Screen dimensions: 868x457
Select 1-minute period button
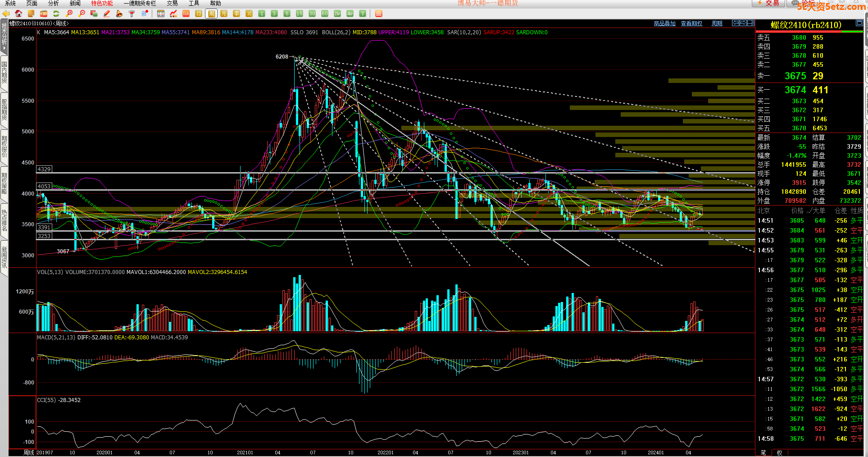[x=262, y=14]
